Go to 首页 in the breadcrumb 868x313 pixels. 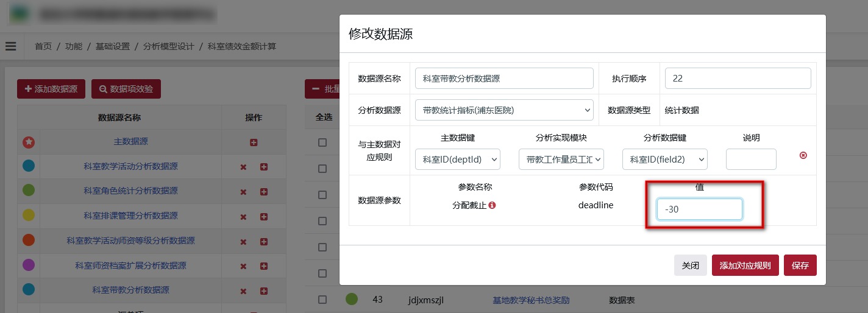pos(43,46)
